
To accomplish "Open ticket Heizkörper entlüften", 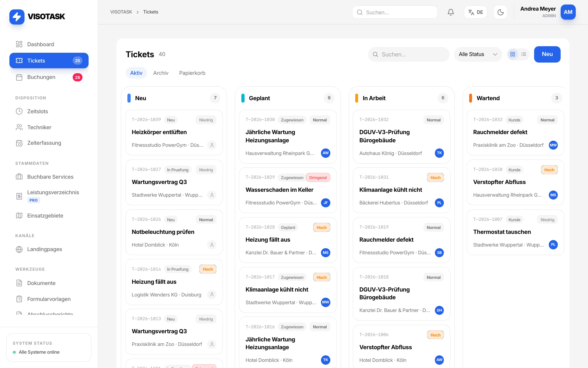I will point(174,132).
